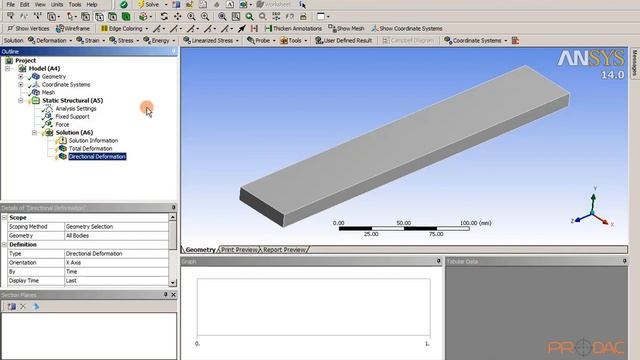Select the Box Zoom tool icon
The width and height of the screenshot is (640, 360).
tap(205, 16)
